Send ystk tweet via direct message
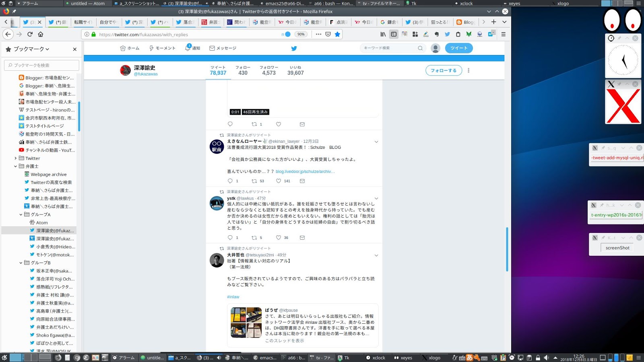The height and width of the screenshot is (362, 644). click(x=302, y=238)
